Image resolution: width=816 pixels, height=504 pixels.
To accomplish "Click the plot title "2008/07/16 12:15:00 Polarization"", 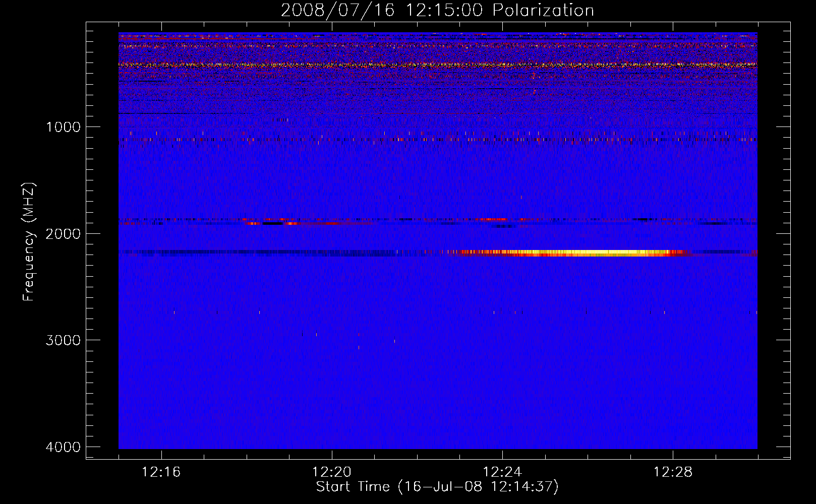I will [437, 10].
